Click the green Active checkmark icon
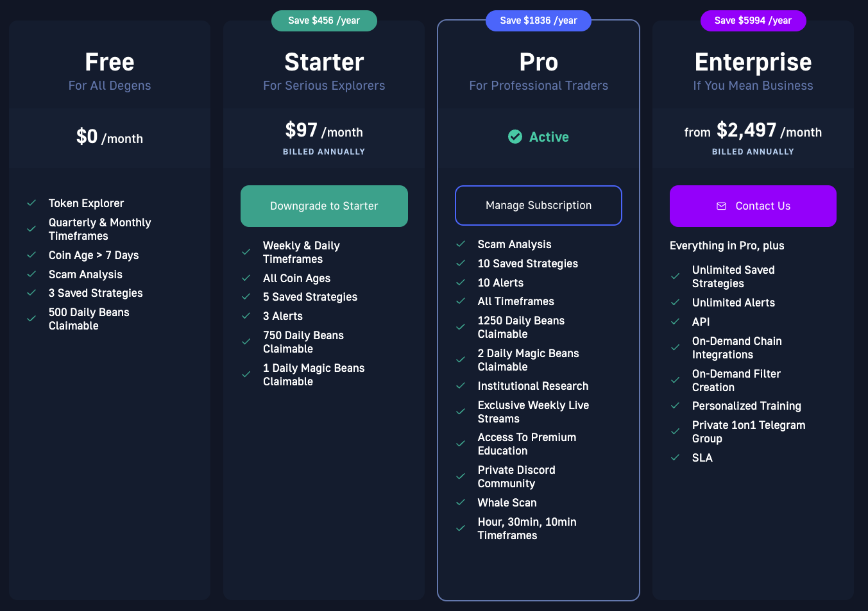The height and width of the screenshot is (611, 868). [515, 137]
